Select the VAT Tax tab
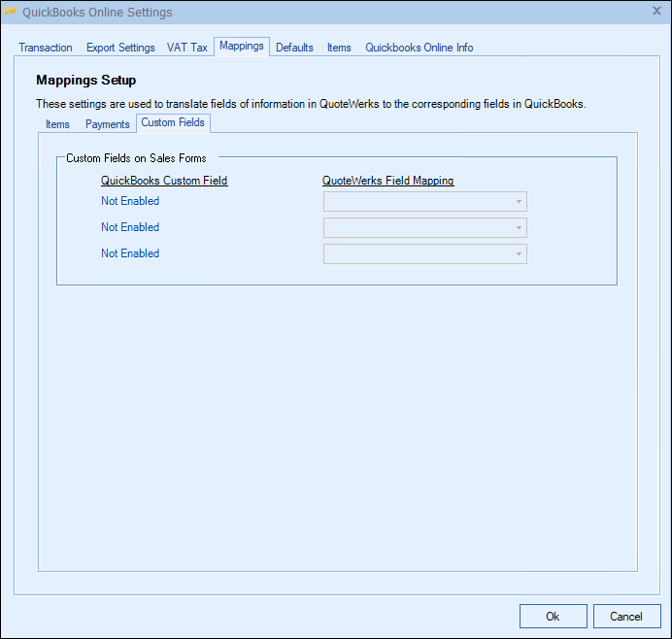The image size is (672, 639). [x=187, y=48]
